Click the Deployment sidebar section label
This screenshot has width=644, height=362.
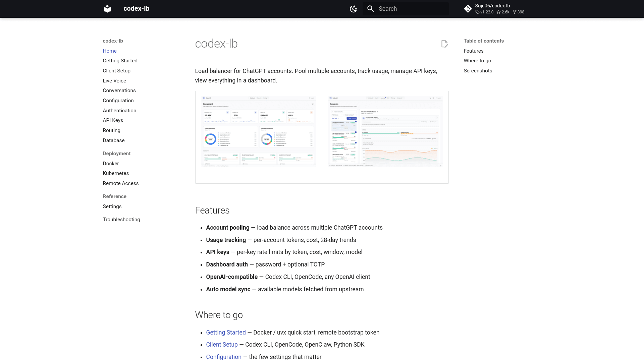pyautogui.click(x=117, y=154)
